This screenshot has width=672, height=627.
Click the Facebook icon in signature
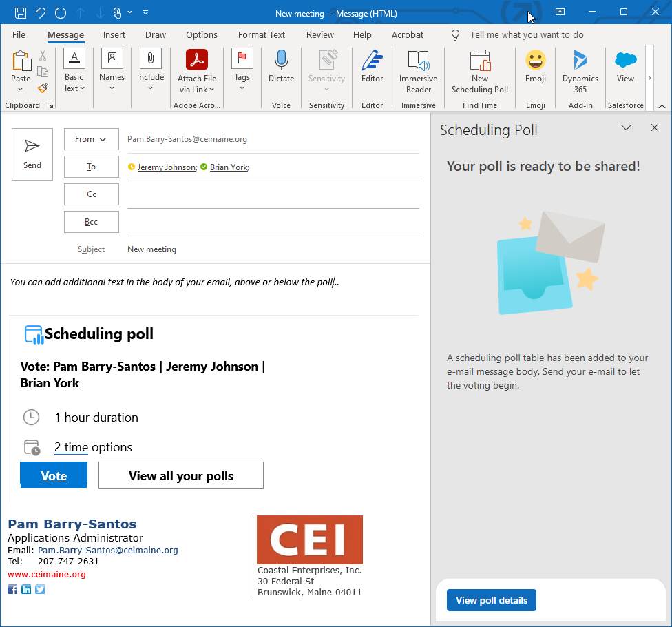12,589
